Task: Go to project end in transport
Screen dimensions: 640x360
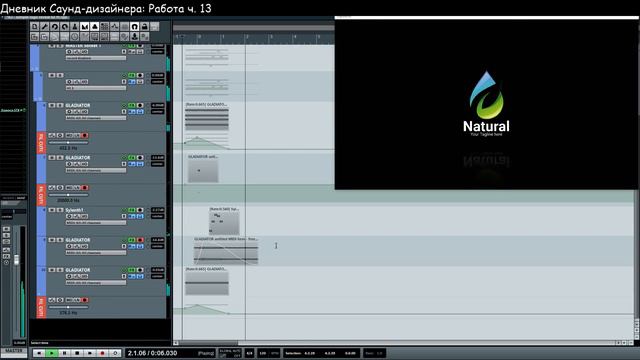Action: [x=90, y=353]
